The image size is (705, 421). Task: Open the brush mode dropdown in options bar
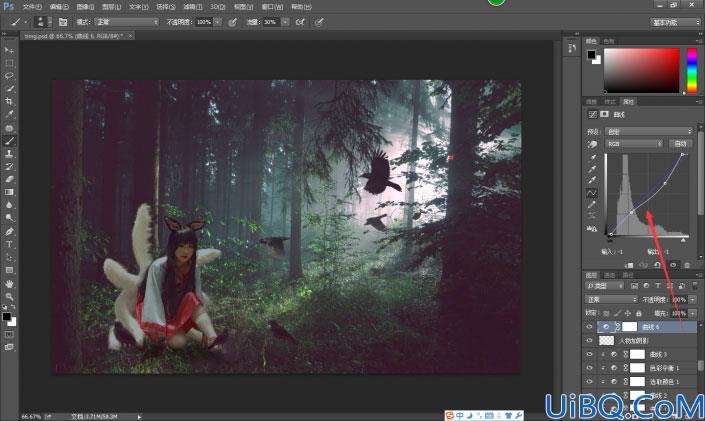click(127, 22)
